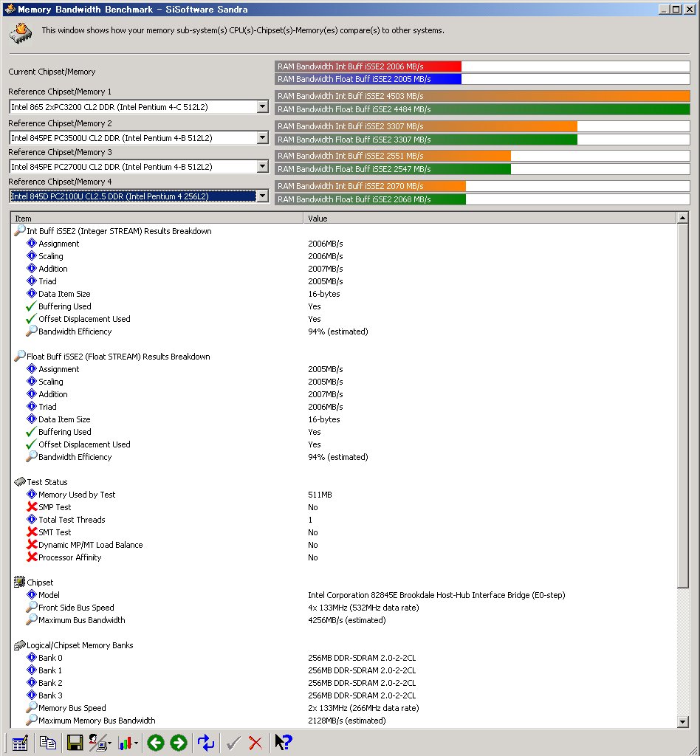
Task: Click magnifier icon beside Int Buff iSSE2 breakdown
Action: (20, 230)
